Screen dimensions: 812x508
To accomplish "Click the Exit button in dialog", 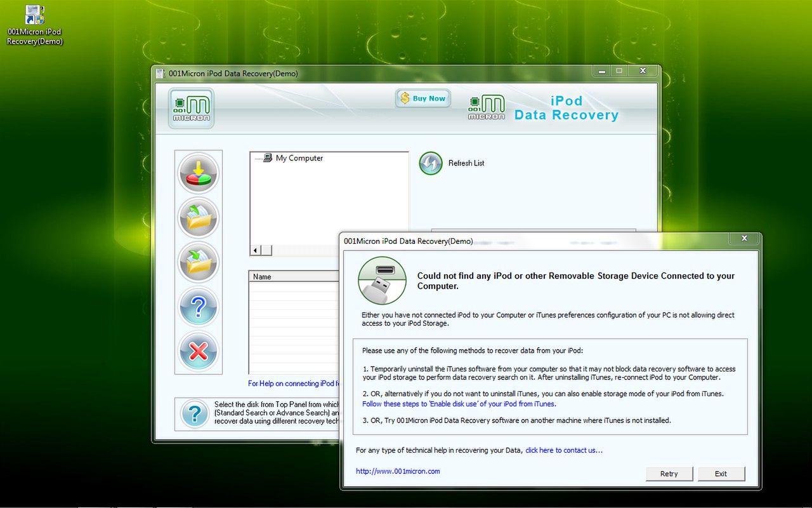I will coord(721,474).
